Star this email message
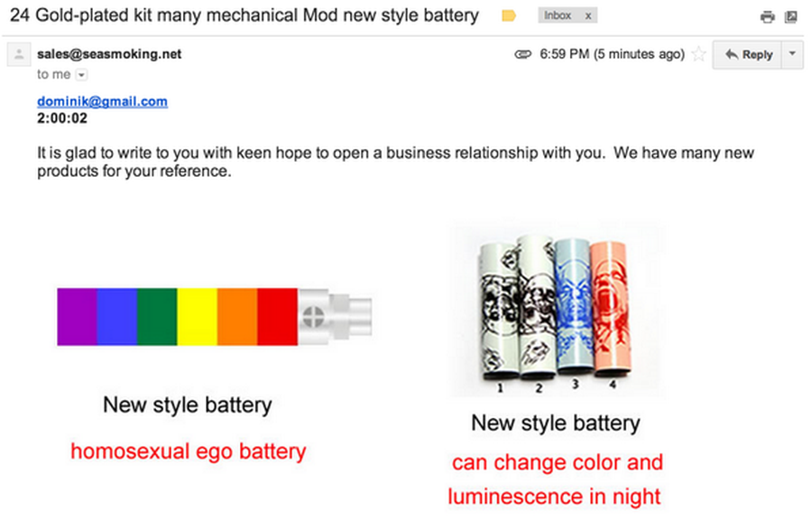The width and height of the screenshot is (812, 520). [698, 54]
